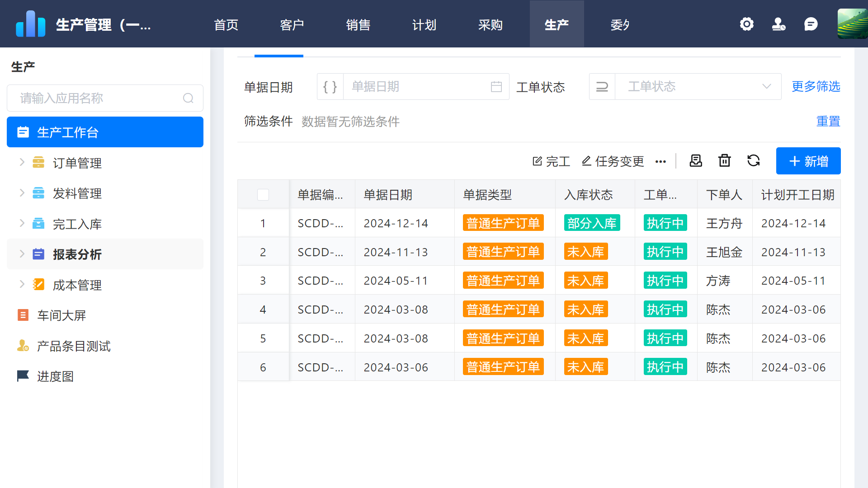
Task: Open the more actions ellipsis menu
Action: [x=660, y=161]
